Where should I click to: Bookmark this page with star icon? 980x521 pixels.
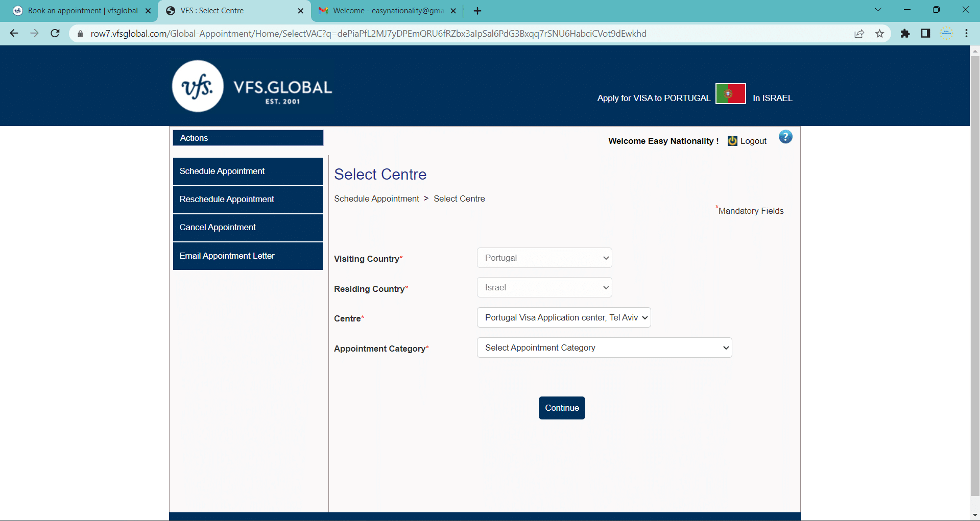(x=879, y=34)
